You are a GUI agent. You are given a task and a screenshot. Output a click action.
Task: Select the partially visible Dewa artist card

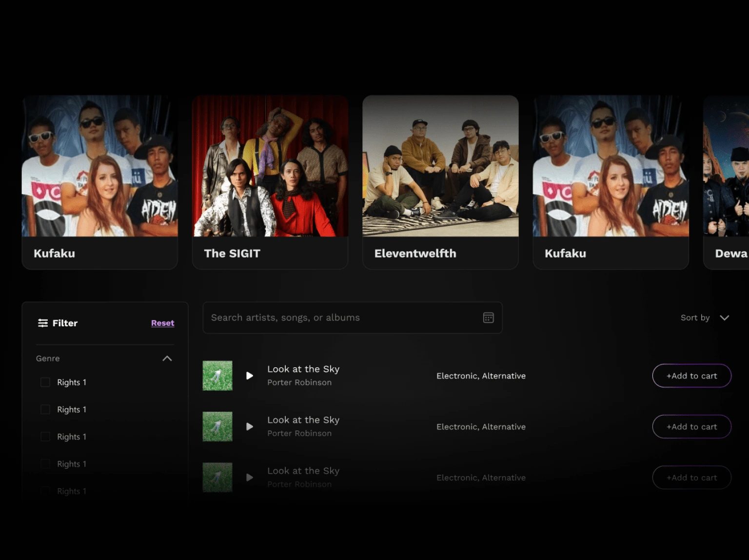pos(727,182)
